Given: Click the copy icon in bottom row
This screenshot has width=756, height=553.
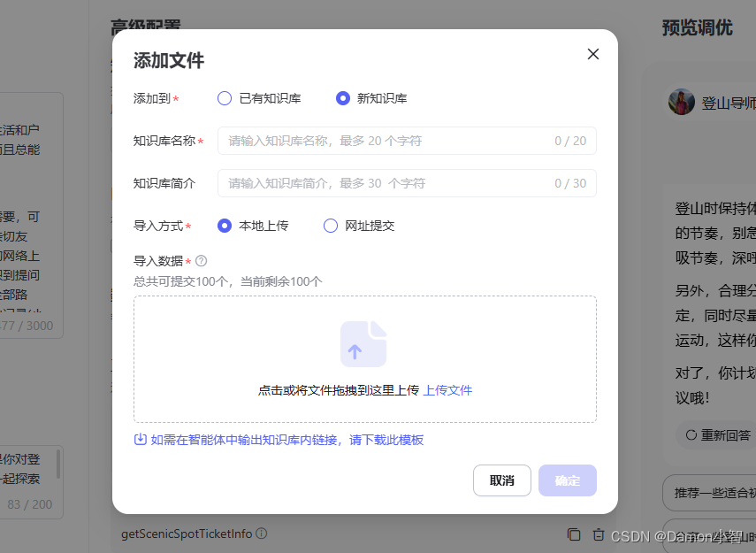Looking at the screenshot, I should coord(574,534).
